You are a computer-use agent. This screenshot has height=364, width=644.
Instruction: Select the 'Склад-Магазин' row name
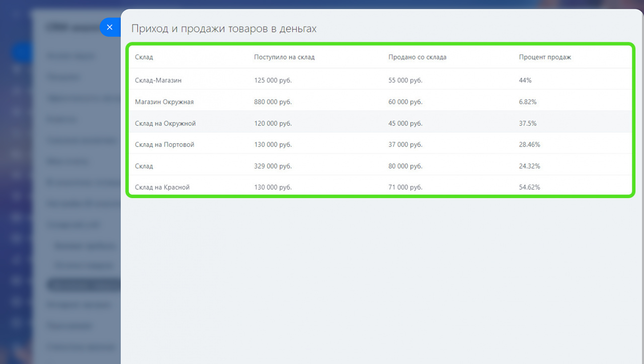click(158, 80)
